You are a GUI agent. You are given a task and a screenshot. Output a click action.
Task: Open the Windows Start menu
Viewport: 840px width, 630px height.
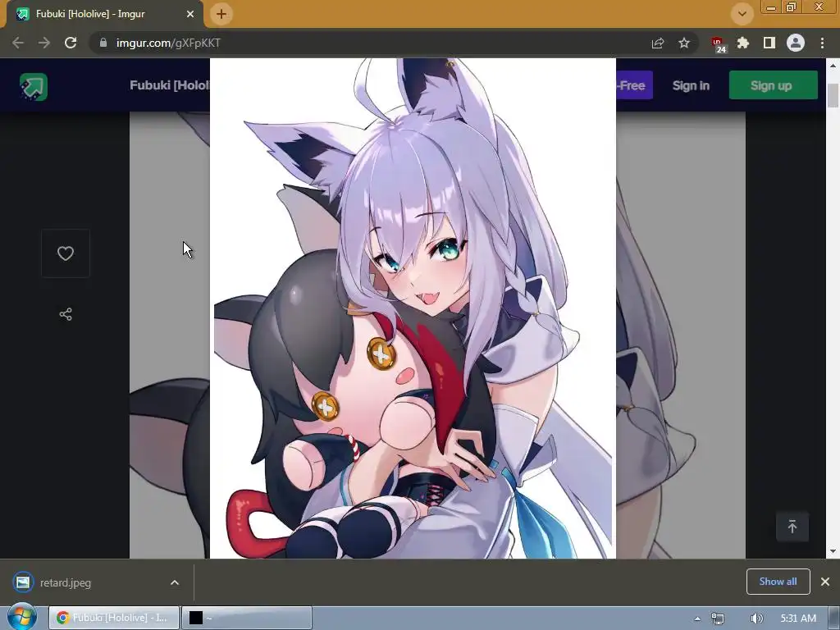[21, 618]
